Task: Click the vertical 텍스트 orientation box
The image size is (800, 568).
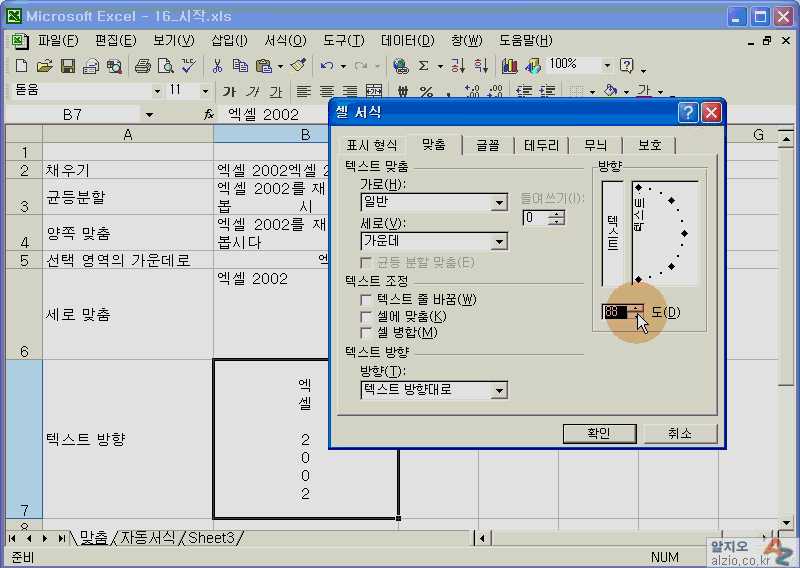Action: tap(612, 233)
